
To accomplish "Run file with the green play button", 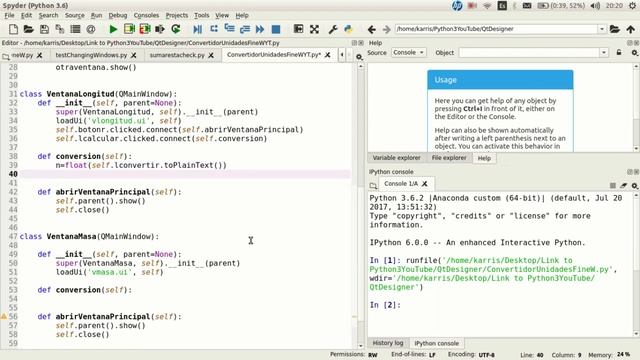I will pyautogui.click(x=113, y=29).
